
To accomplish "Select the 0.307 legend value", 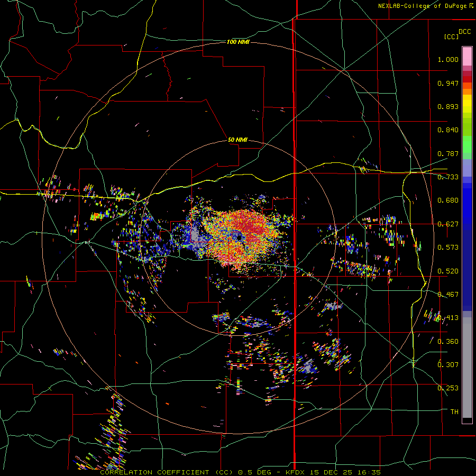I will 448,365.
